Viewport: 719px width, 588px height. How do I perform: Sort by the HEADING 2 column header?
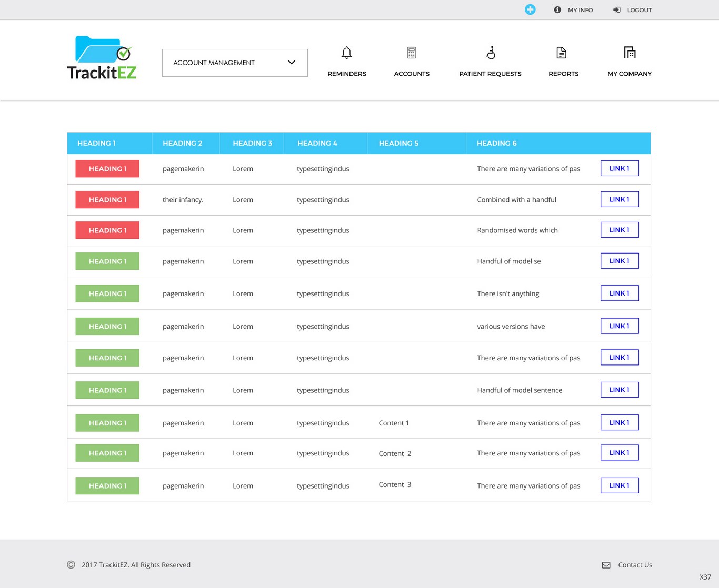[x=182, y=143]
